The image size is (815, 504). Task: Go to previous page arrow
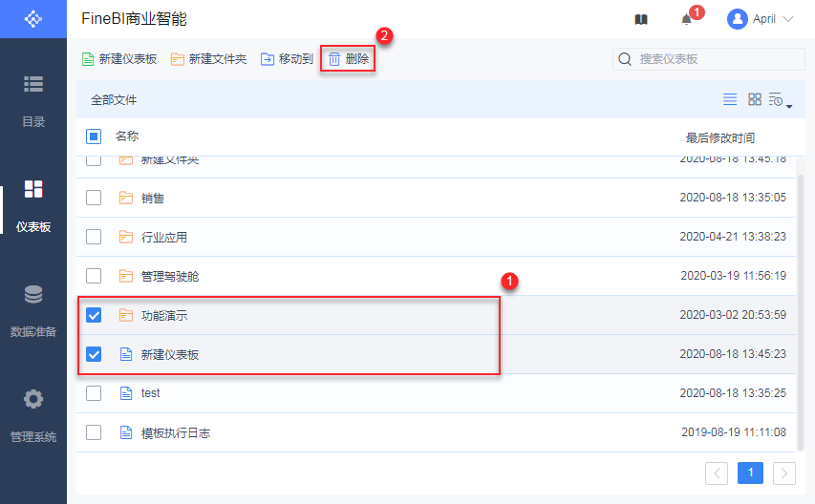[717, 472]
